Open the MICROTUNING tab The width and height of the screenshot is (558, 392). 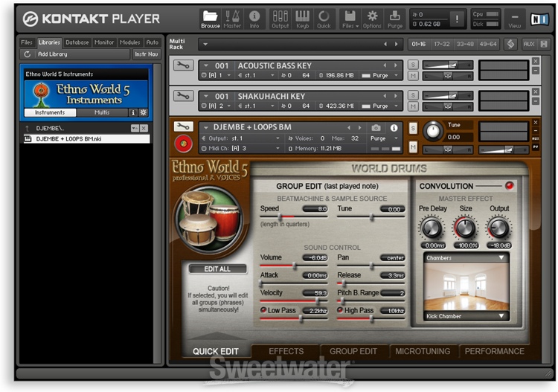[x=423, y=351]
